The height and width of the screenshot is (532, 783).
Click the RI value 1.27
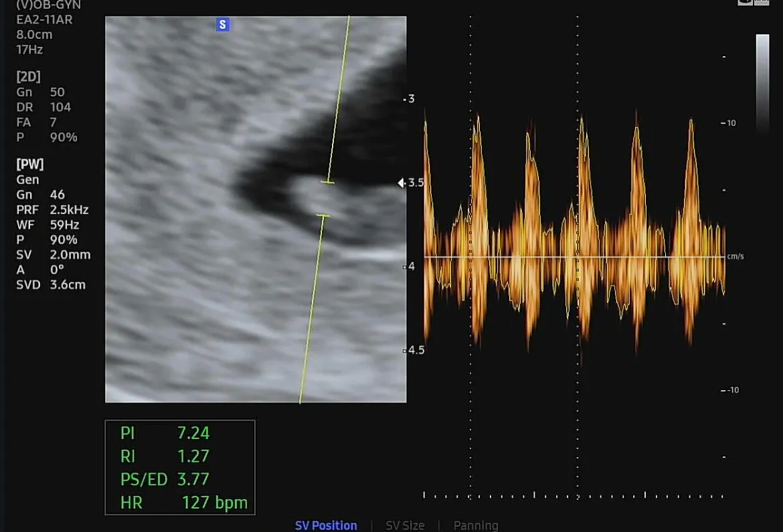[193, 456]
